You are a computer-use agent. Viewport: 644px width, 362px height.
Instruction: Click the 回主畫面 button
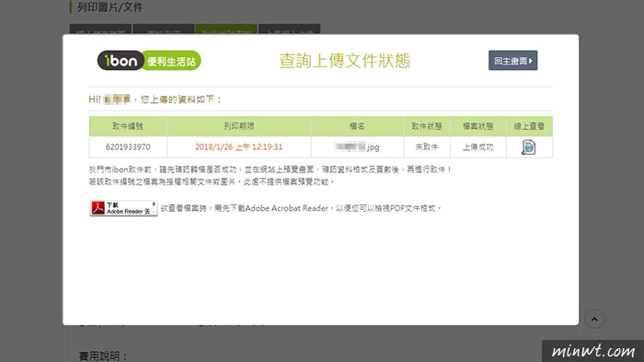click(513, 61)
